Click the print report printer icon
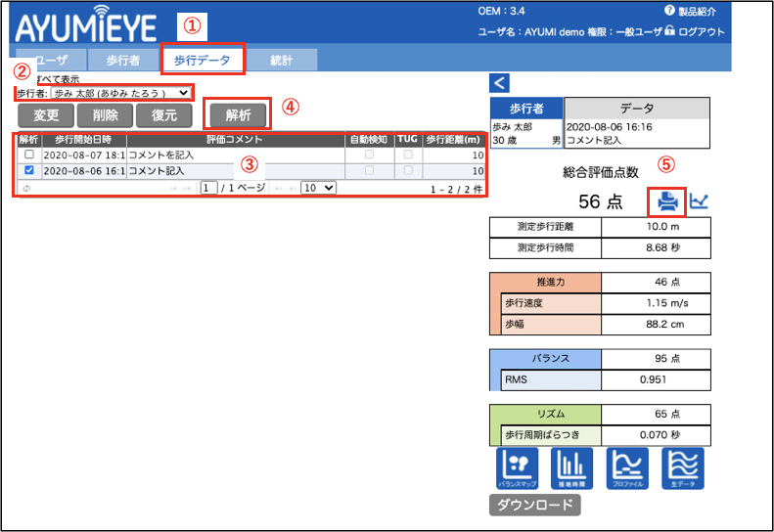 click(x=667, y=201)
